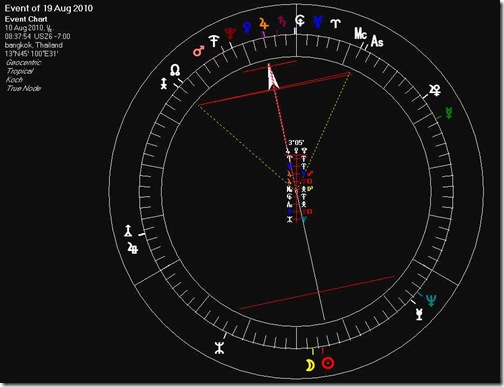This screenshot has width=504, height=387.
Task: Click the white crescent glyph at the wheel top
Action: click(x=300, y=21)
